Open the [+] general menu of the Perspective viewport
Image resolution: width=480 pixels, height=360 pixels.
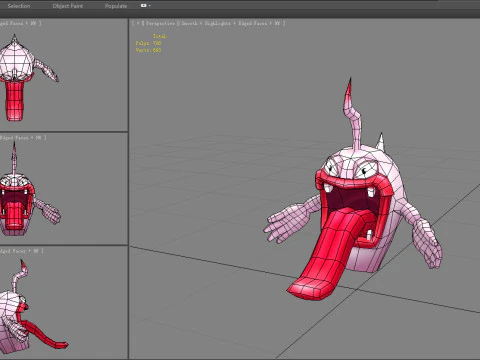[137, 23]
